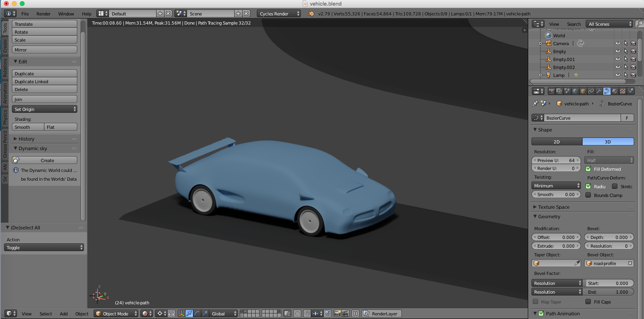The image size is (644, 319).
Task: Open the Material properties tab
Action: [x=615, y=91]
